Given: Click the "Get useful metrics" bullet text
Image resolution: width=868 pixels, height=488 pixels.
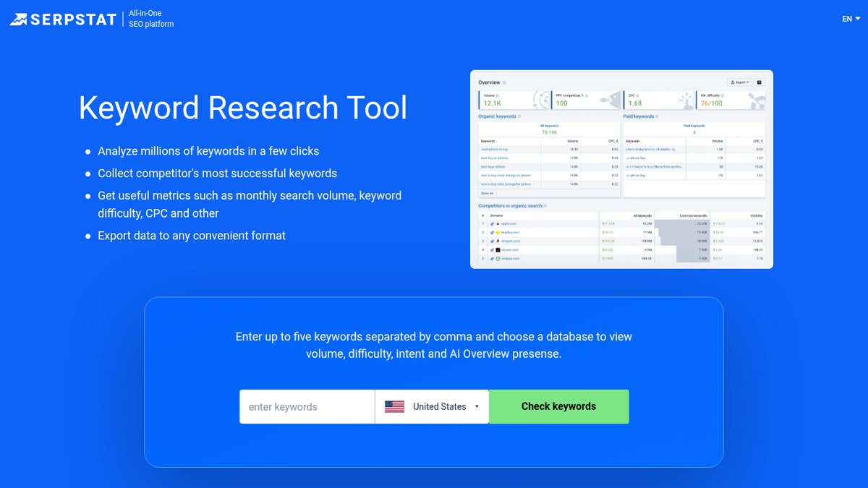Looking at the screenshot, I should click(250, 205).
